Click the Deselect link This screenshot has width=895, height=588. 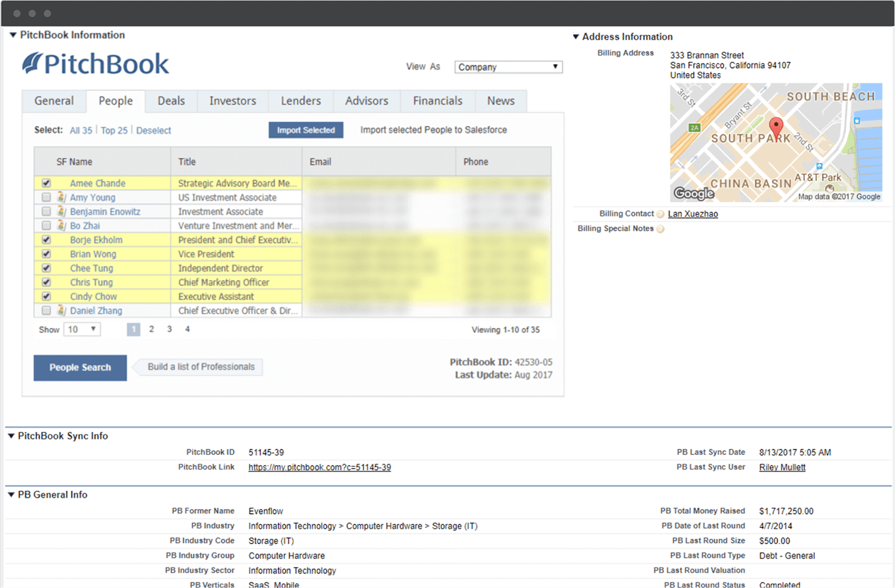point(153,130)
